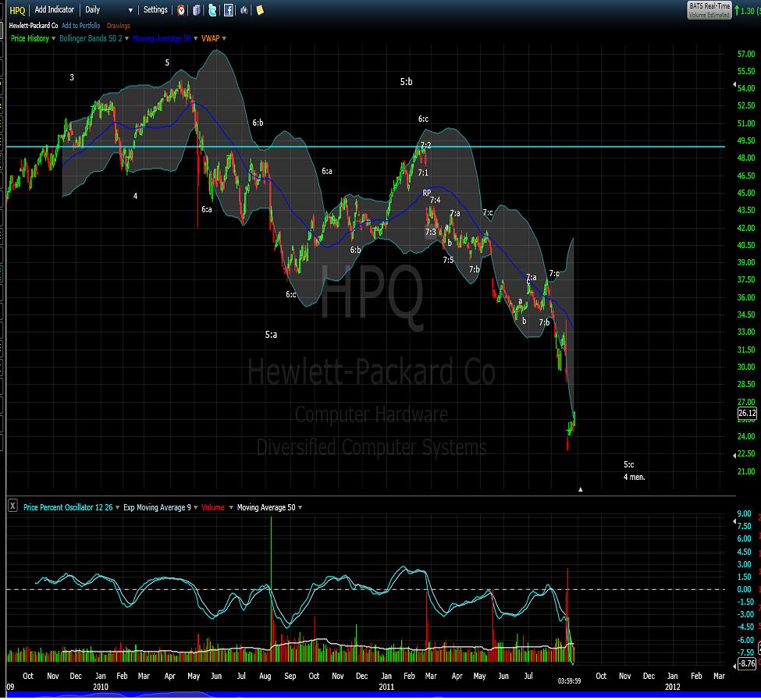Click the camera snapshot icon
Image resolution: width=761 pixels, height=700 pixels.
point(244,10)
